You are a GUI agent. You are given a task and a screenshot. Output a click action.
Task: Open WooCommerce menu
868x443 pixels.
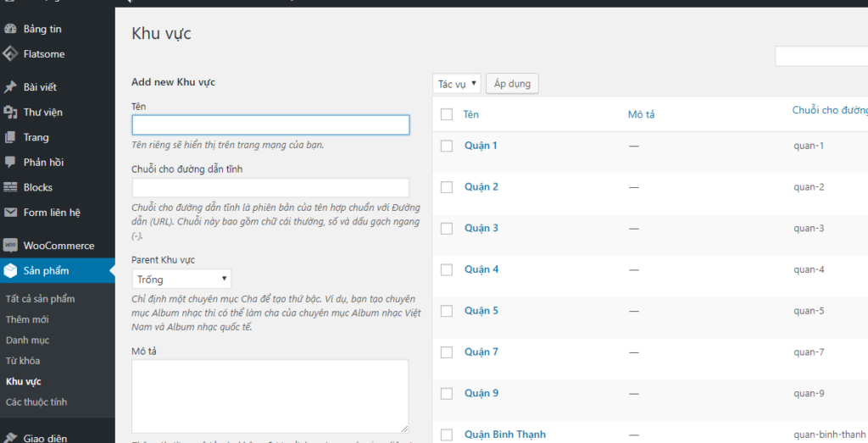58,246
